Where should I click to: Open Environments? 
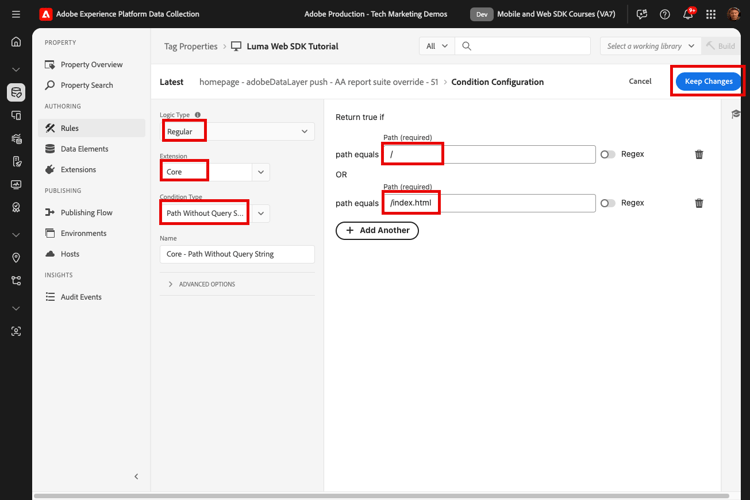(91, 233)
